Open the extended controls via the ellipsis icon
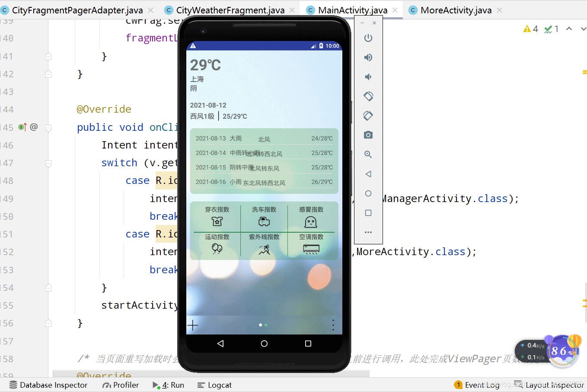 click(368, 232)
